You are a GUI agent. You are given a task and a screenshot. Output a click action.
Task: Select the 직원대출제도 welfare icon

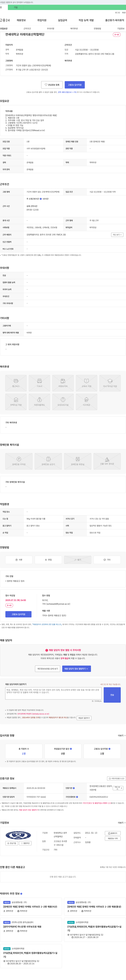click(x=40, y=402)
